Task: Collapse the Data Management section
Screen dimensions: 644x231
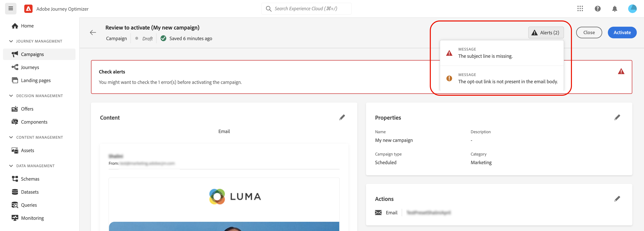Action: (11, 166)
